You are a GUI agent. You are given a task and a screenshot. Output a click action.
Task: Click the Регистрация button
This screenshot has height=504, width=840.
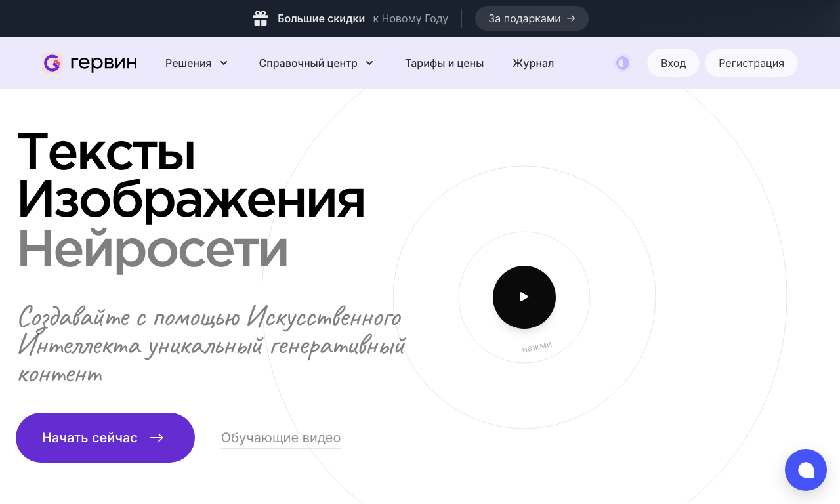tap(751, 63)
